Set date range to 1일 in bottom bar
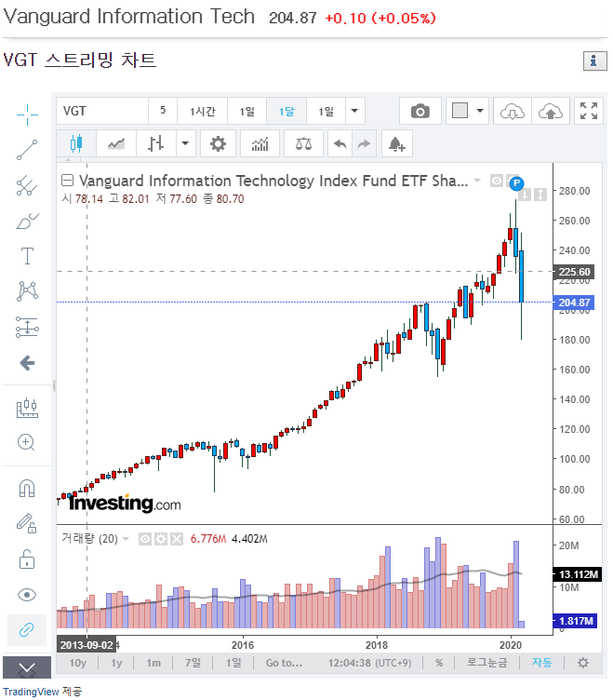 pos(233,663)
